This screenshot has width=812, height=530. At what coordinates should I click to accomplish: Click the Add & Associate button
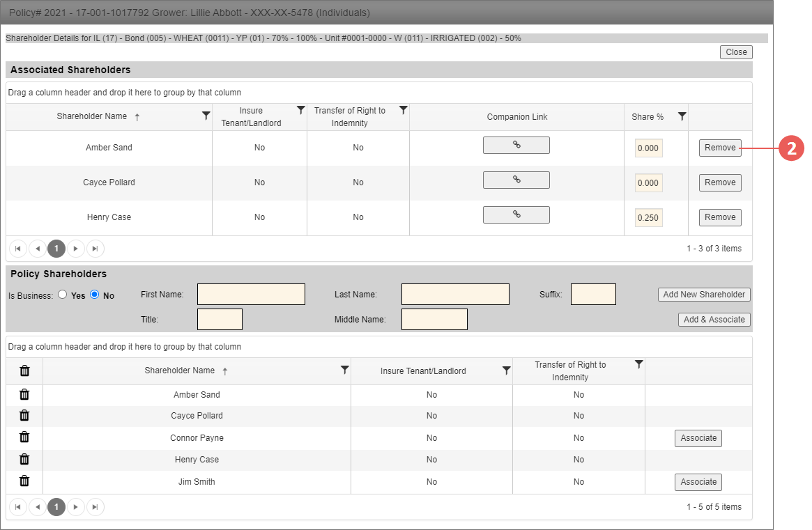pos(714,320)
